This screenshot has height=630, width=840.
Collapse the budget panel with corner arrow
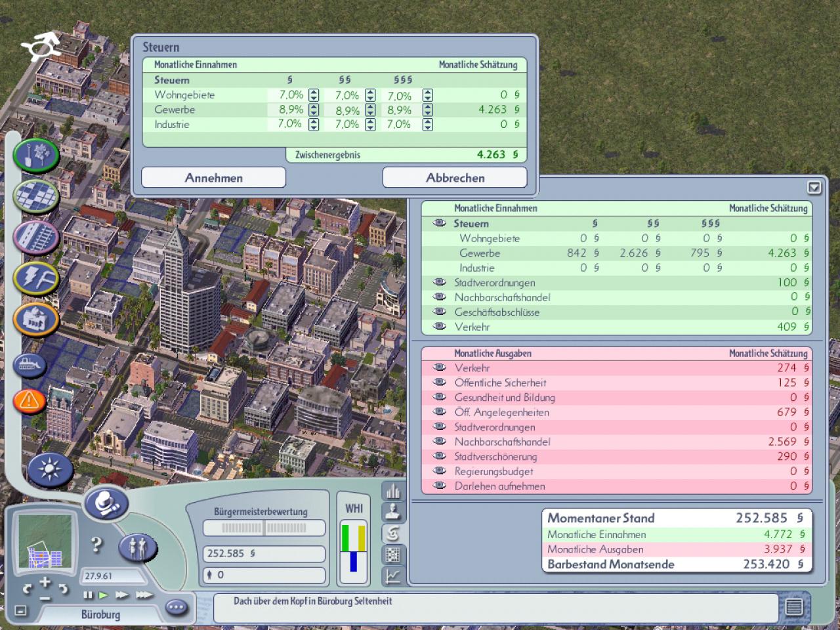pos(814,188)
